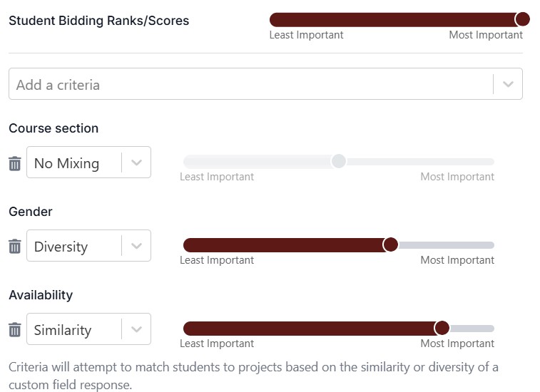Image resolution: width=540 pixels, height=392 pixels.
Task: Expand the Add a criteria chevron arrow
Action: 508,84
